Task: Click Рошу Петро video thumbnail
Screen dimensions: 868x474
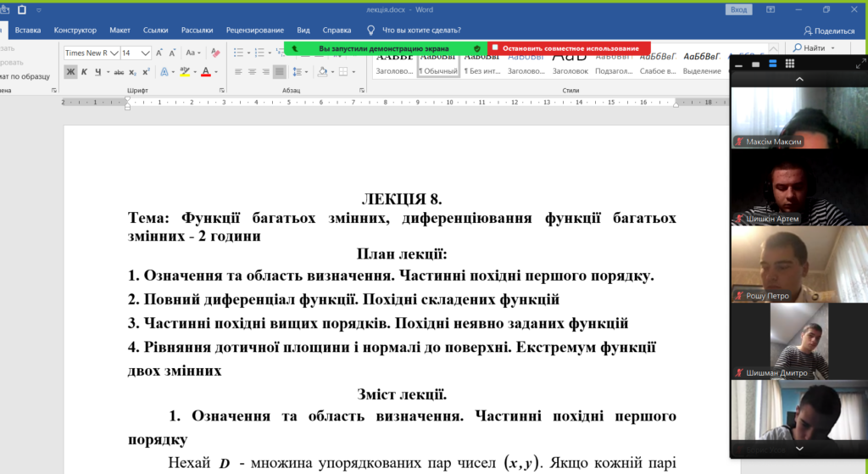Action: tap(799, 264)
